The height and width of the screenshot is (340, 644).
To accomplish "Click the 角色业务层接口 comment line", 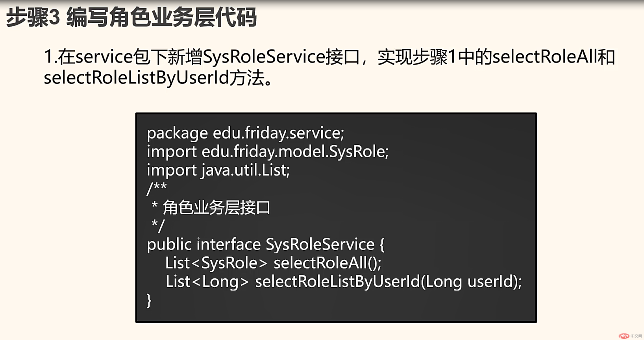I will tap(211, 207).
